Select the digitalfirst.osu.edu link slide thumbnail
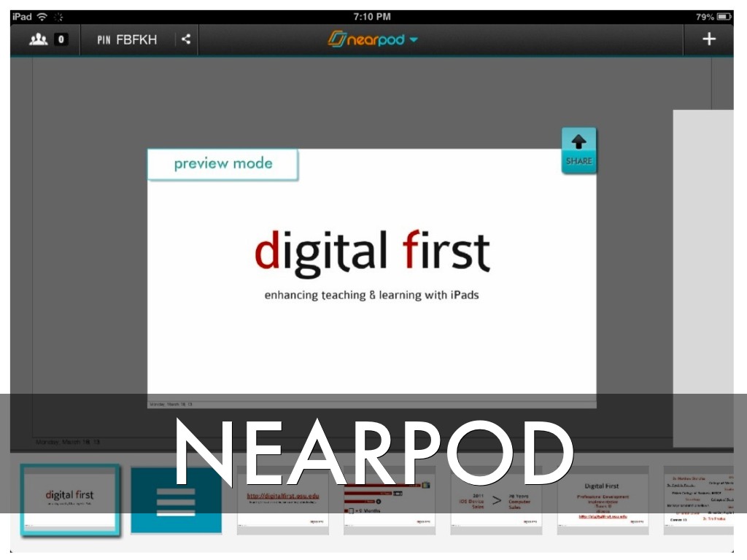This screenshot has height=560, width=747. (x=283, y=500)
